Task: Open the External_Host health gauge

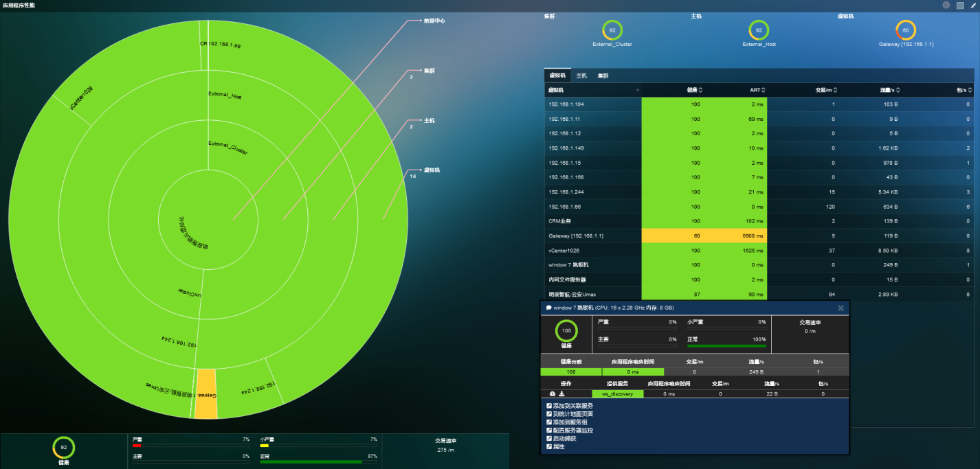Action: (759, 30)
